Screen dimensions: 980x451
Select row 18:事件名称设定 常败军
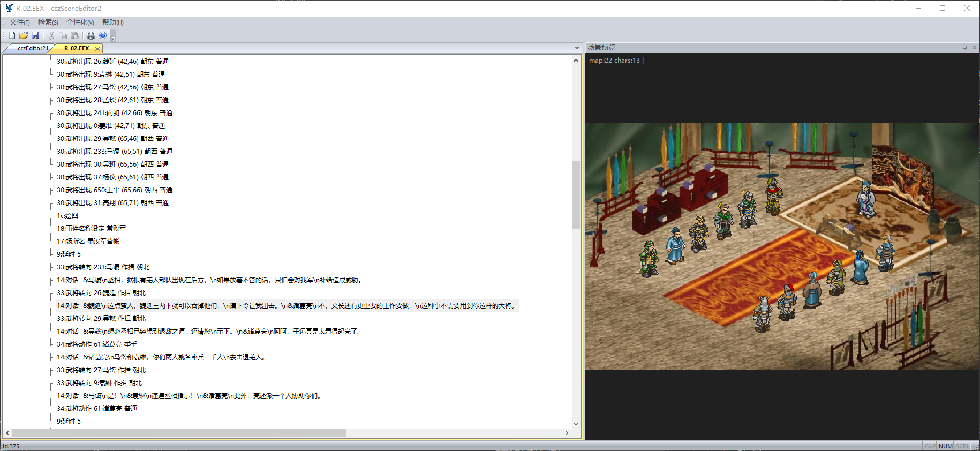click(92, 229)
